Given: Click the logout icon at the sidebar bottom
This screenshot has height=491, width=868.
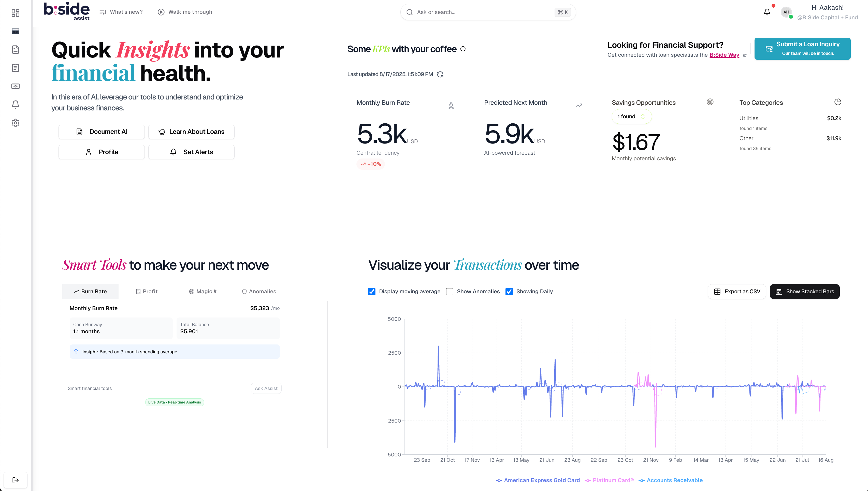Looking at the screenshot, I should [16, 480].
